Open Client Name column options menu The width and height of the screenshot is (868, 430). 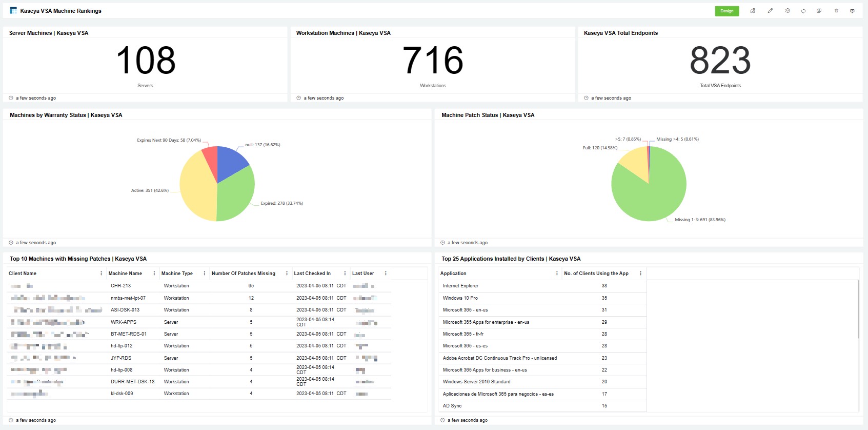tap(101, 273)
